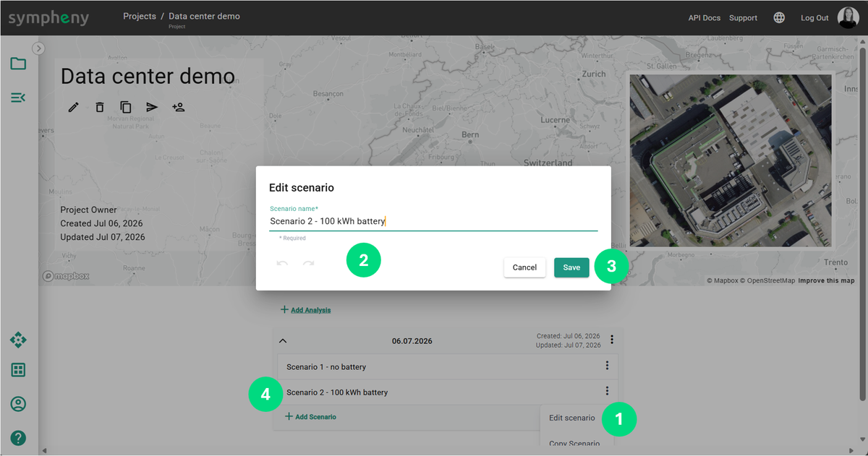Click the Data center demo breadcrumb
The image size is (868, 456).
pos(204,16)
